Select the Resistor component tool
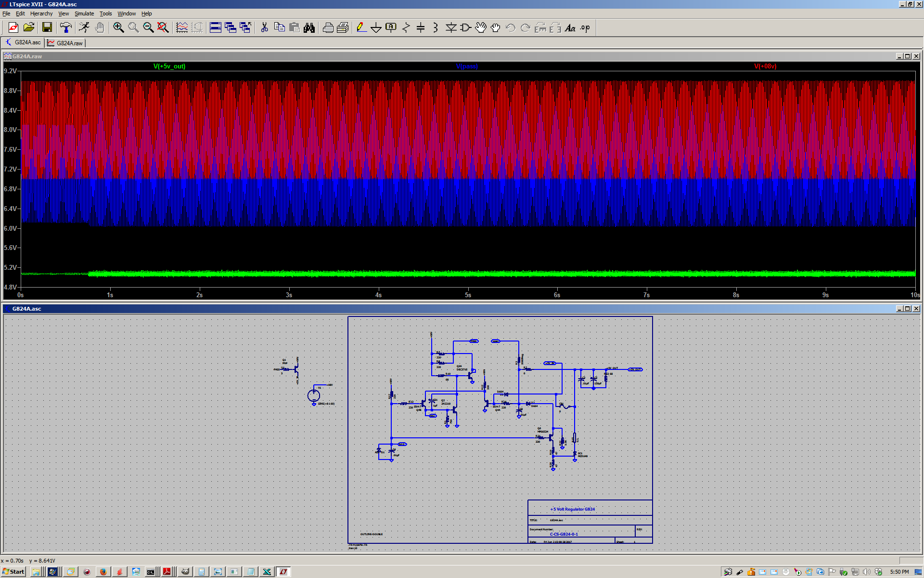Screen dimensions: 924x578 tap(406, 27)
